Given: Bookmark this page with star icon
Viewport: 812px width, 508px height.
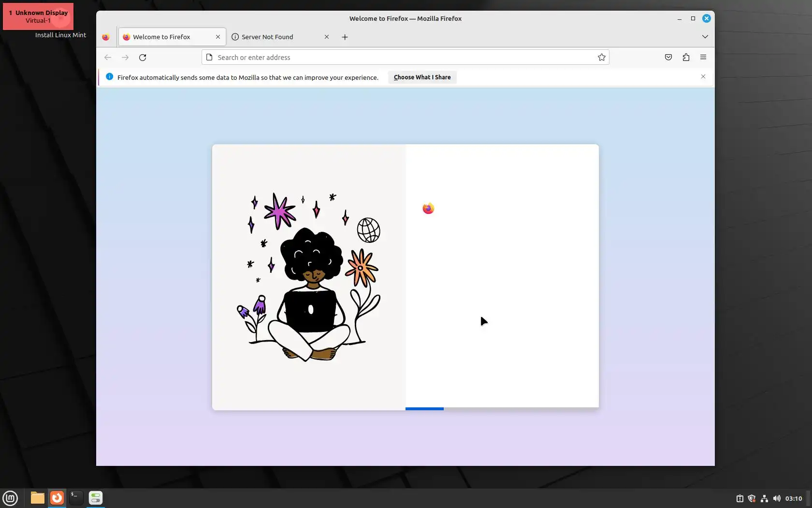Looking at the screenshot, I should coord(602,57).
